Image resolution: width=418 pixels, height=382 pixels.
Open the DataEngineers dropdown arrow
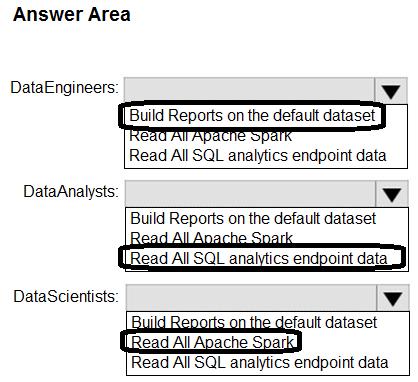point(391,90)
